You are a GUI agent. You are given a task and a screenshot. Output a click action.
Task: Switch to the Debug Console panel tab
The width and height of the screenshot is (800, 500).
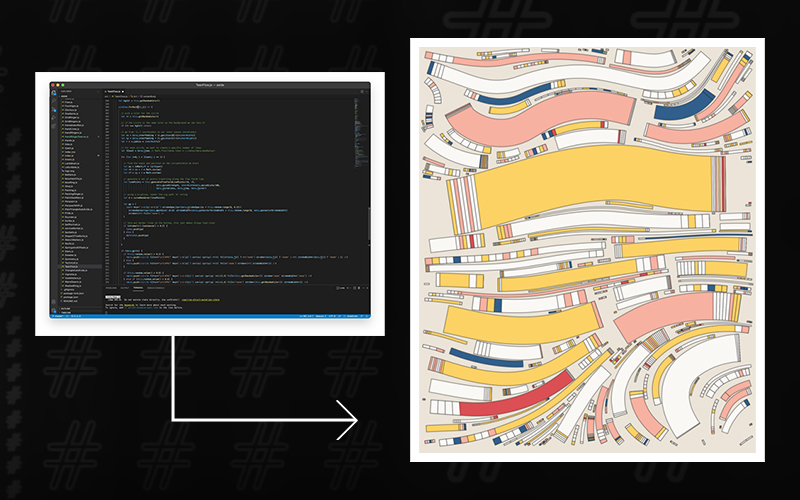tap(156, 288)
